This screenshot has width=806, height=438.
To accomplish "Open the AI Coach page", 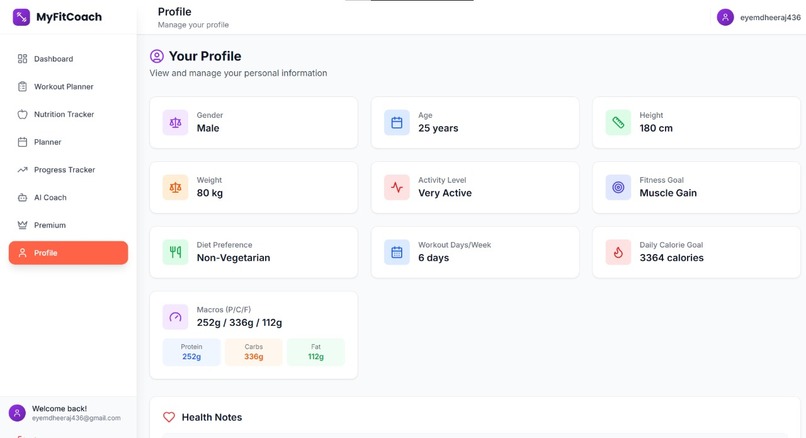I will pyautogui.click(x=68, y=197).
